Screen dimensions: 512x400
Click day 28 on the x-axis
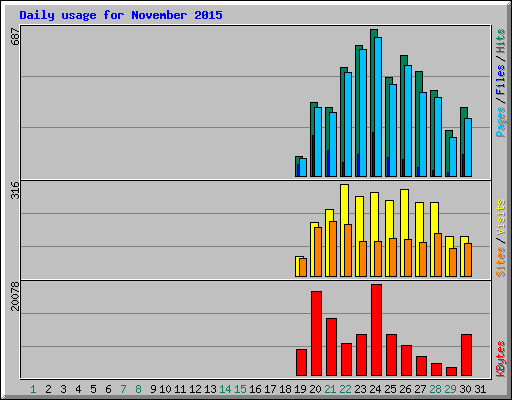[435, 389]
